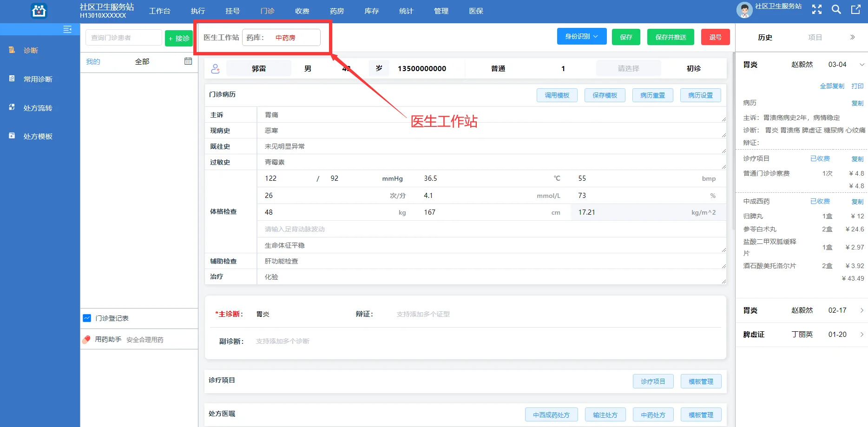Collapse the sidebar with the hamburger toggle
Viewport: 868px width, 427px height.
[67, 29]
